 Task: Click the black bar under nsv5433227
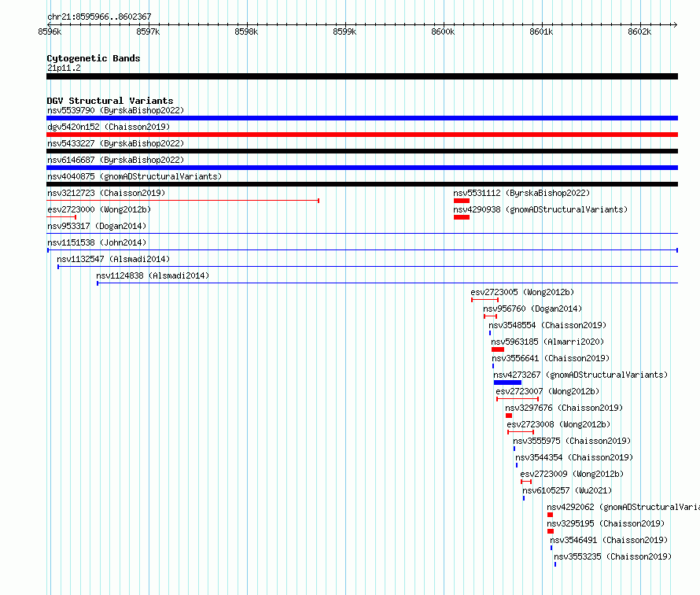(x=362, y=151)
